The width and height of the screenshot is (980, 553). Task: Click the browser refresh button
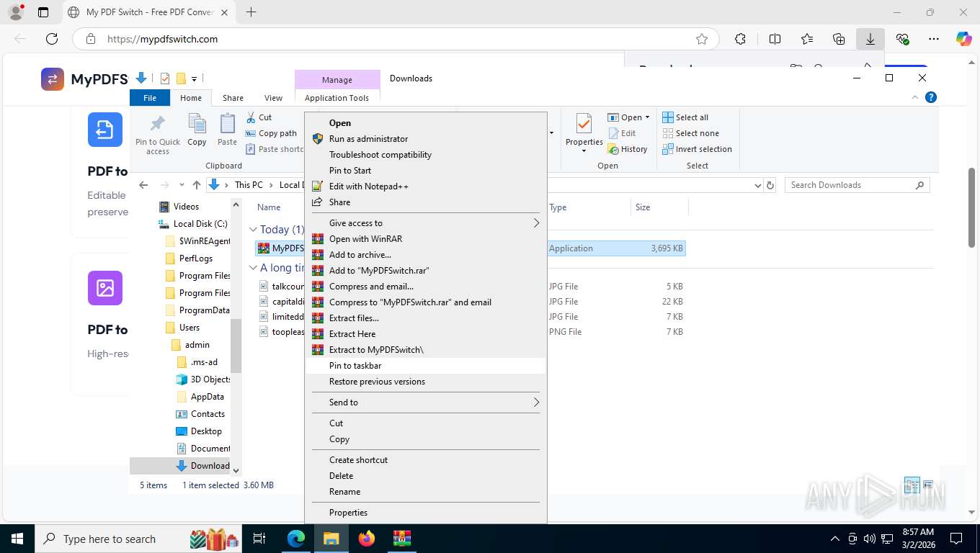pyautogui.click(x=51, y=39)
